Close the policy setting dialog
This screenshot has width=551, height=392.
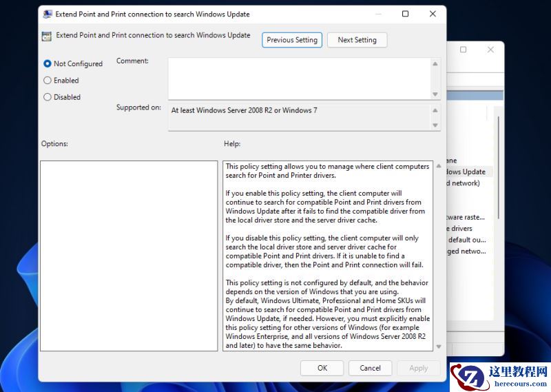click(433, 14)
